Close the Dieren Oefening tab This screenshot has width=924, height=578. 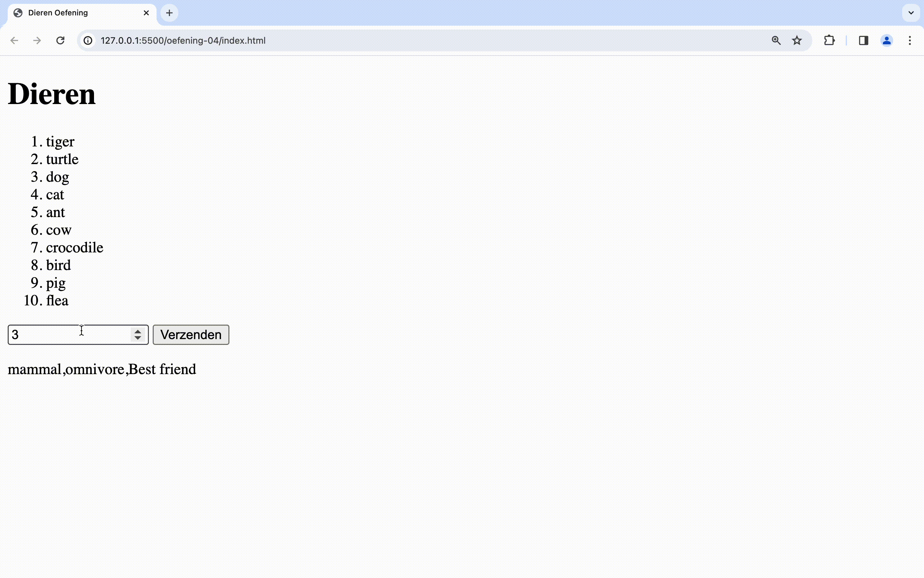pos(146,13)
